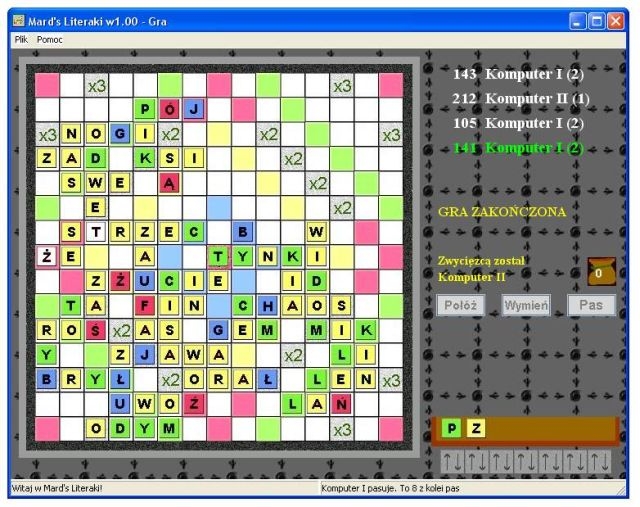640x507 pixels.
Task: Click the red Ą tile on the board
Action: (x=170, y=183)
